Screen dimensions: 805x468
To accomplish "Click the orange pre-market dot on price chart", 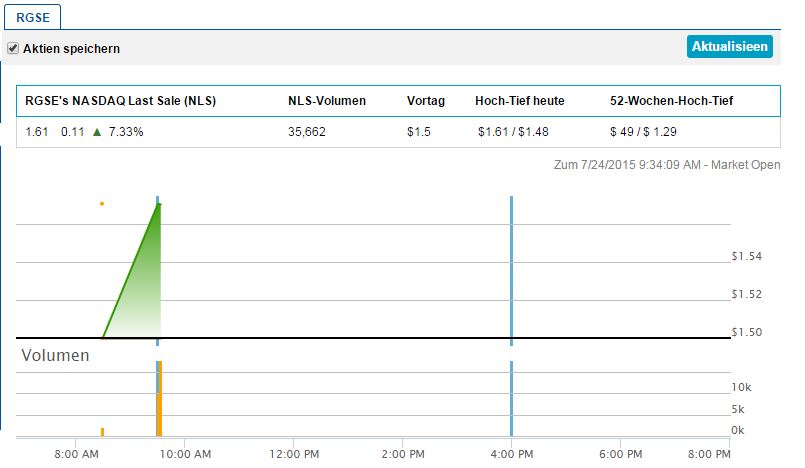I will coord(102,204).
